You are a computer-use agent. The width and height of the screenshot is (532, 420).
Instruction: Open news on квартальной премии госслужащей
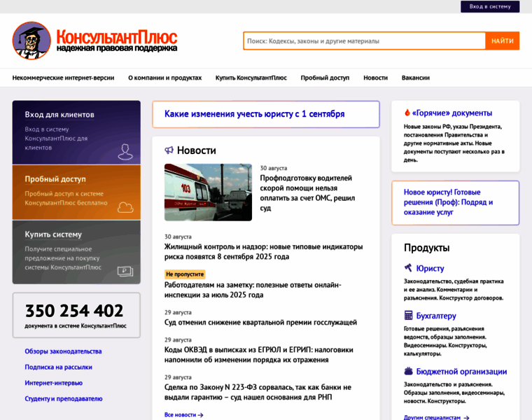point(260,322)
